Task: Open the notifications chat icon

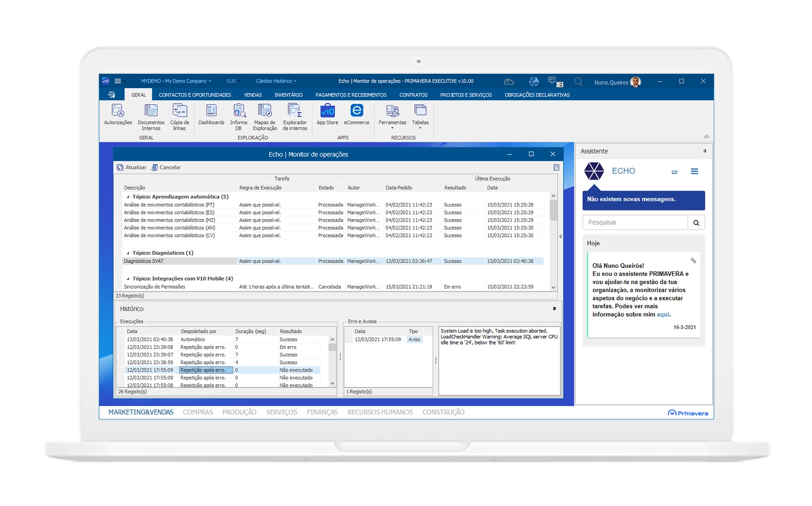Action: coord(555,82)
